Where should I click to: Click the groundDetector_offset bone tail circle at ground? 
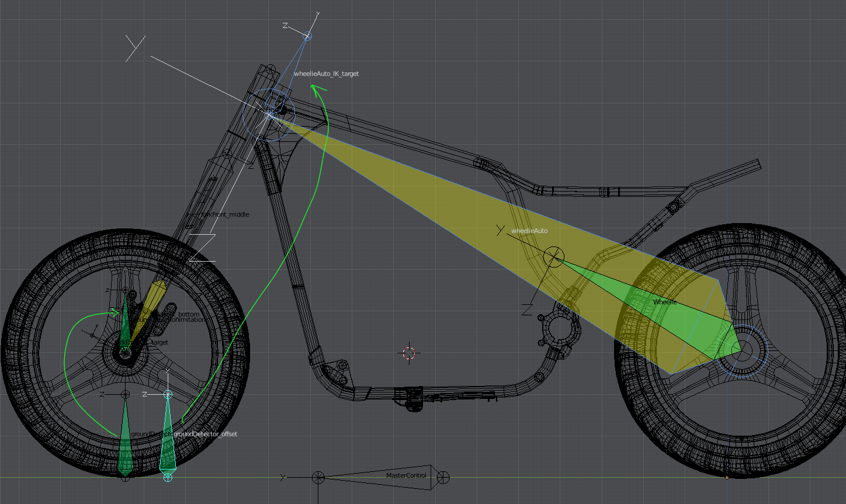pos(168,478)
